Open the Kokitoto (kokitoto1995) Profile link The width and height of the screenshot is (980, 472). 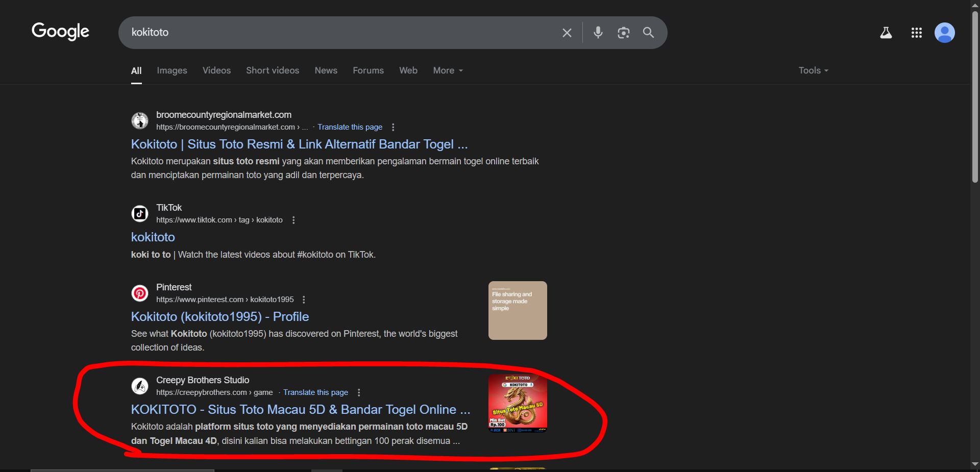click(x=219, y=316)
